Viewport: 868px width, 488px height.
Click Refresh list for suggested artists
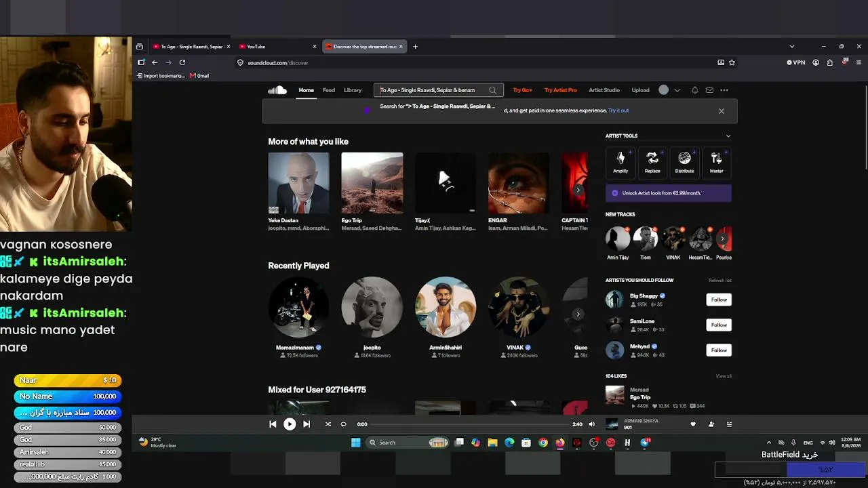720,281
